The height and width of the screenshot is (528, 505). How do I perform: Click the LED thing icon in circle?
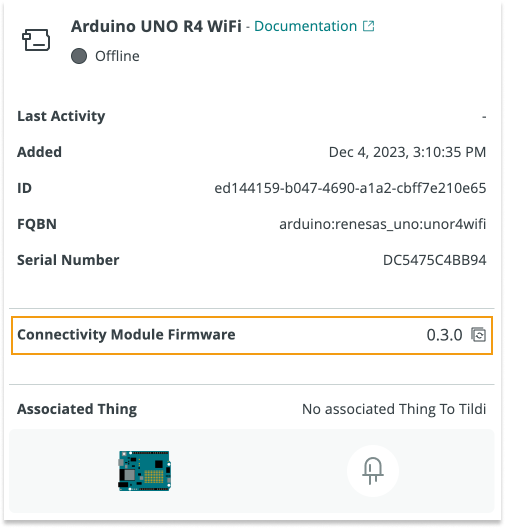click(x=373, y=471)
